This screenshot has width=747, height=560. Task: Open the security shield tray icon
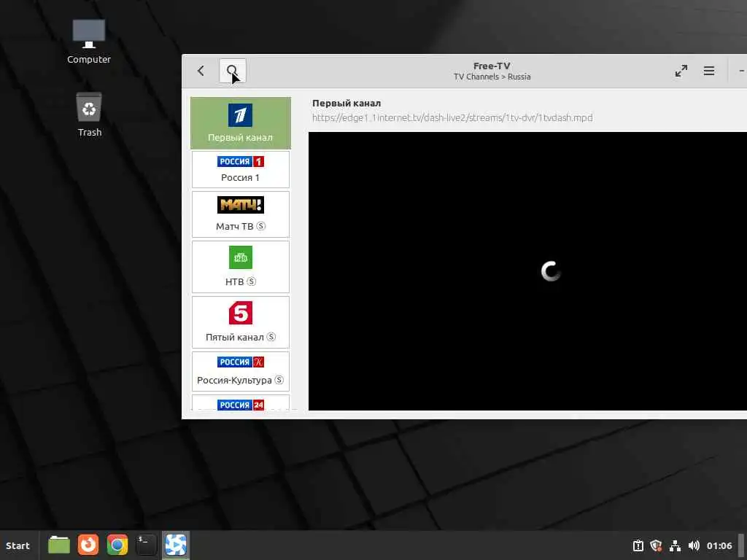click(656, 545)
